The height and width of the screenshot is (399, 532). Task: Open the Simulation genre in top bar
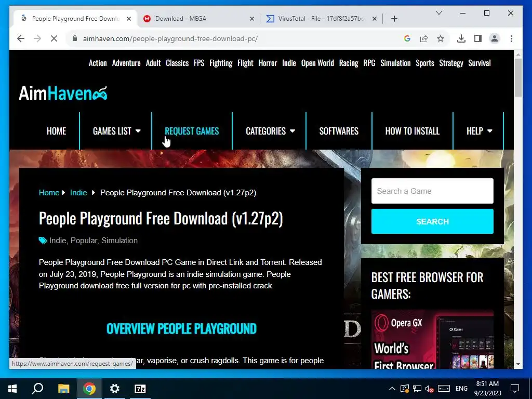coord(395,63)
